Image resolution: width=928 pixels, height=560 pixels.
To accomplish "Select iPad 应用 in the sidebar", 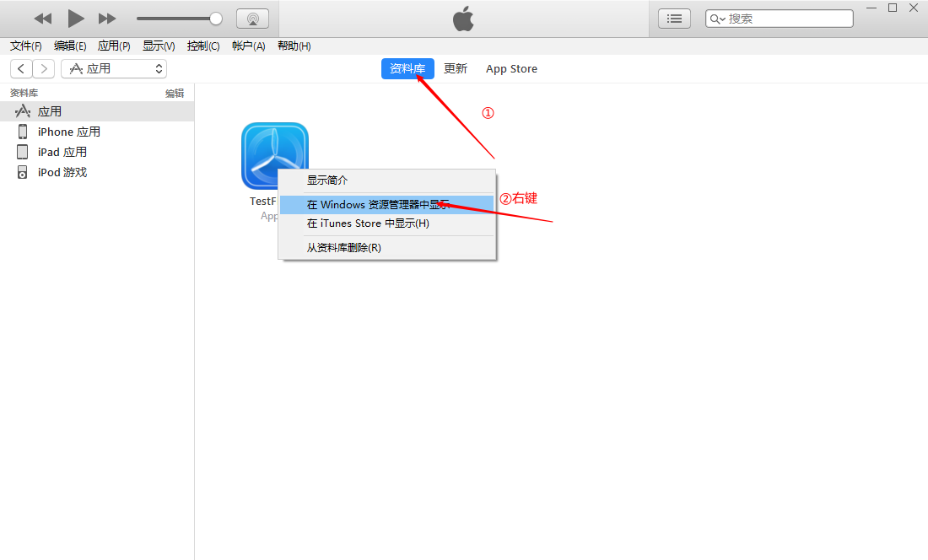I will (x=97, y=152).
